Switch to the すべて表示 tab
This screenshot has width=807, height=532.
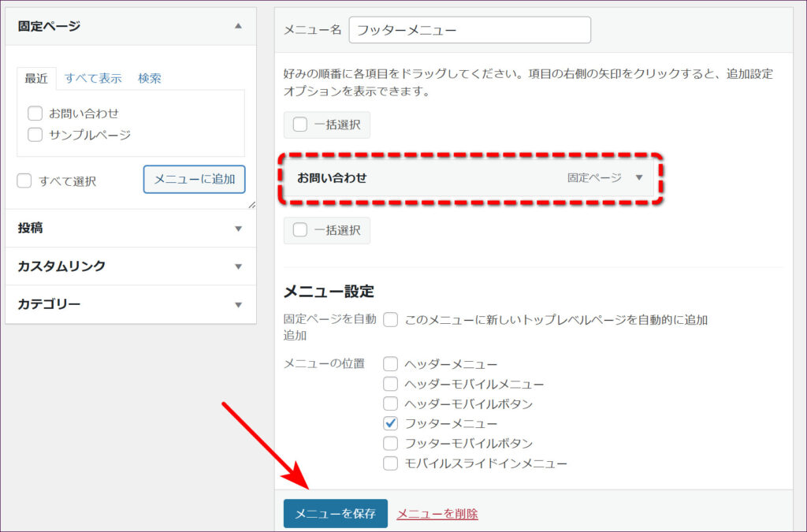pos(93,78)
